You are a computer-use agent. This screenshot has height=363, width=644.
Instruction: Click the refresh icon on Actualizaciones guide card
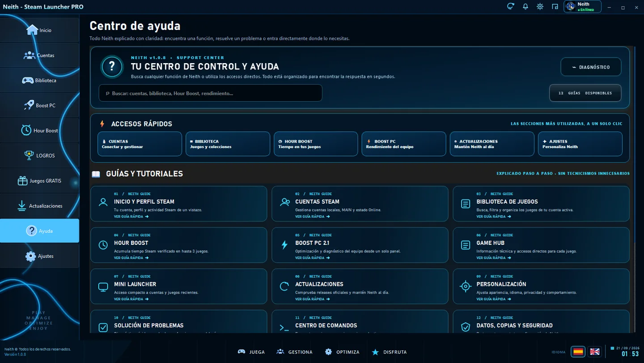[x=284, y=286]
